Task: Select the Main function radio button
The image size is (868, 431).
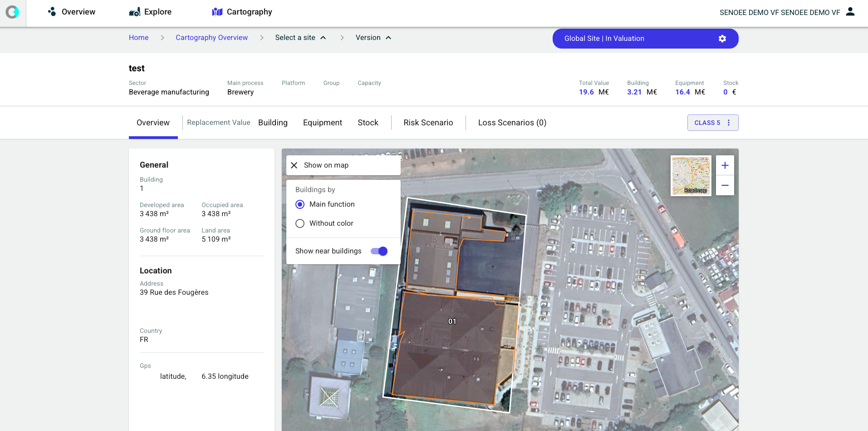Action: [300, 204]
